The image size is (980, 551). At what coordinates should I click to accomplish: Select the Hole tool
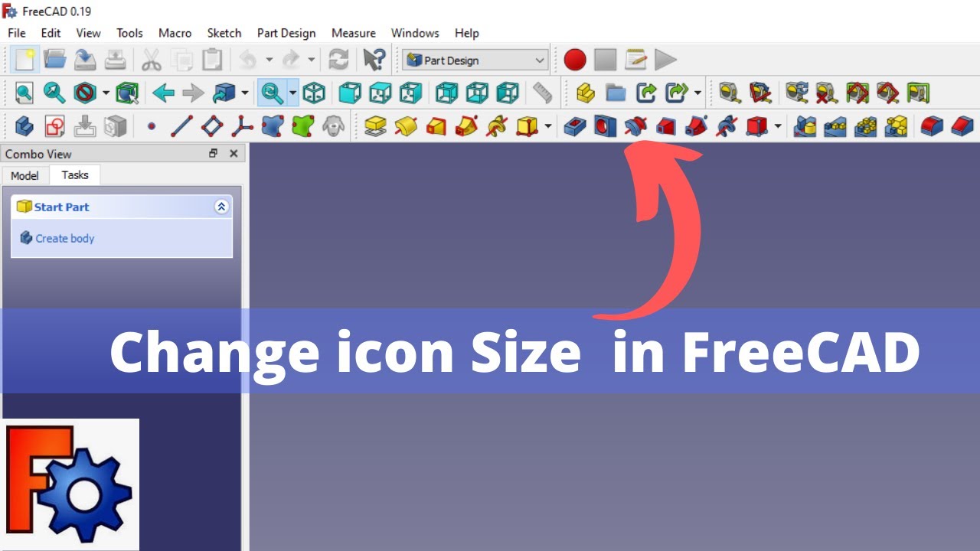click(x=605, y=126)
